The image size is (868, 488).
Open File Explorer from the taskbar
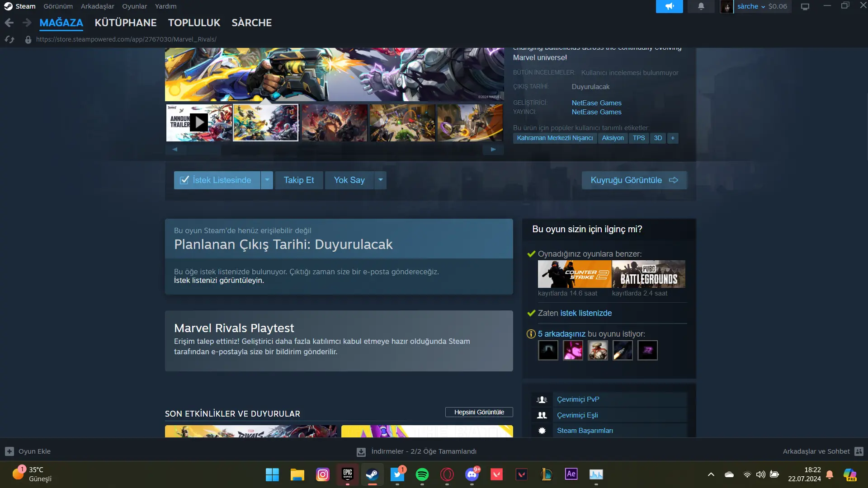tap(297, 474)
